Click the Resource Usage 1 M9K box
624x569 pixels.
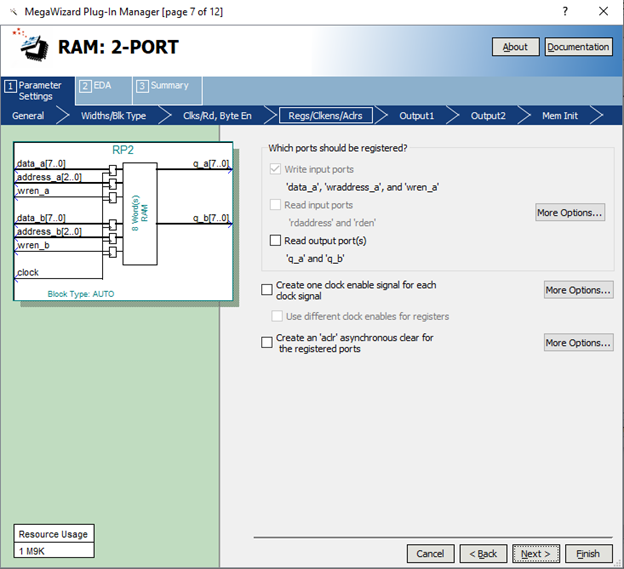pos(55,542)
